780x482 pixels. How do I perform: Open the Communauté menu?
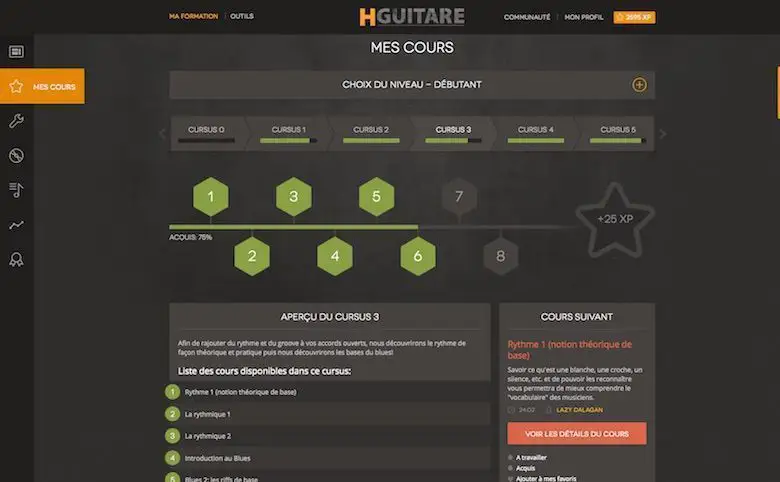[527, 17]
